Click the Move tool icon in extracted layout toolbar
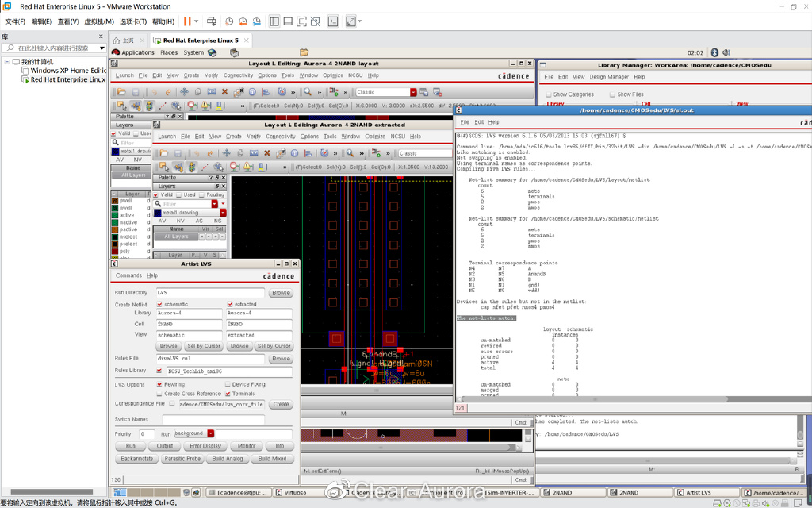Image resolution: width=812 pixels, height=508 pixels. (226, 153)
